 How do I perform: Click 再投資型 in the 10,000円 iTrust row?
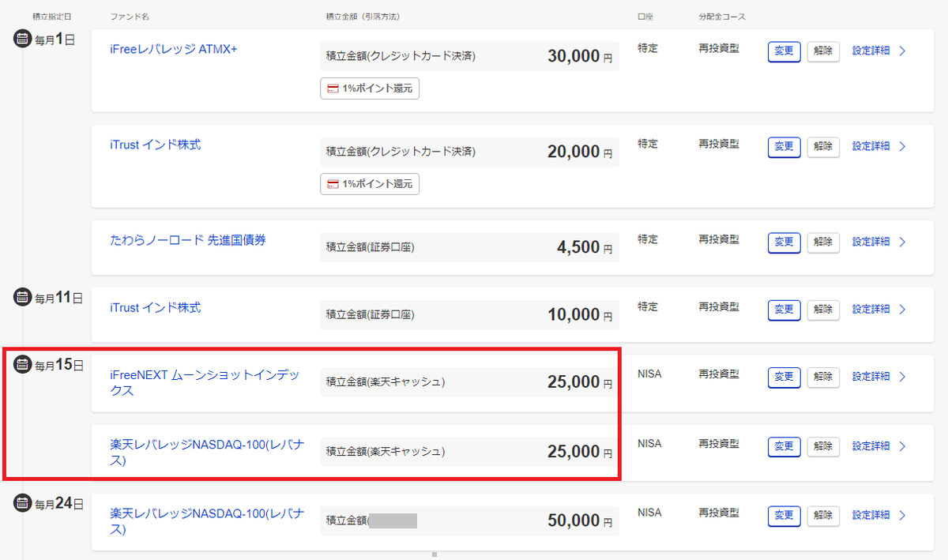pyautogui.click(x=719, y=306)
